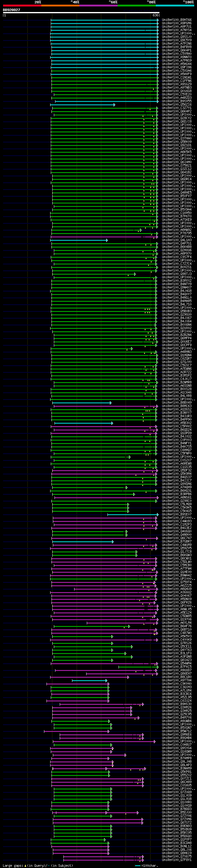
Task: Click hit label UniRef100_C5YMH0
Action: pos(176,54)
